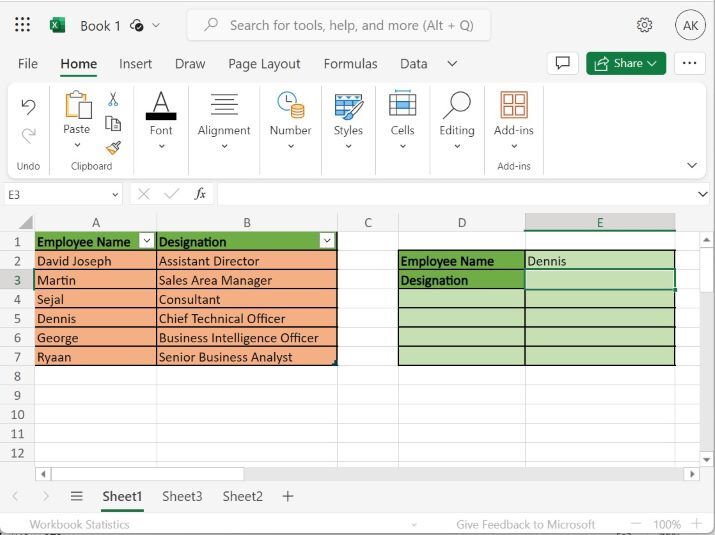The image size is (715, 535).
Task: Open the AK account avatar
Action: (x=690, y=26)
